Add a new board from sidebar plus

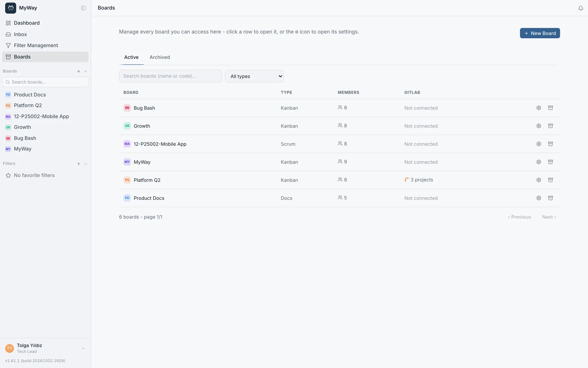(x=78, y=72)
